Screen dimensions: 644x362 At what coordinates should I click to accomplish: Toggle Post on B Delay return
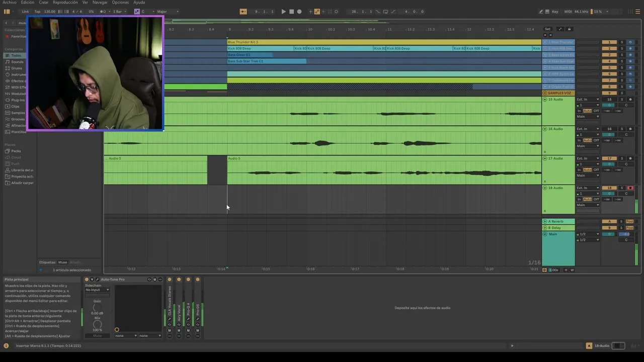point(629,228)
